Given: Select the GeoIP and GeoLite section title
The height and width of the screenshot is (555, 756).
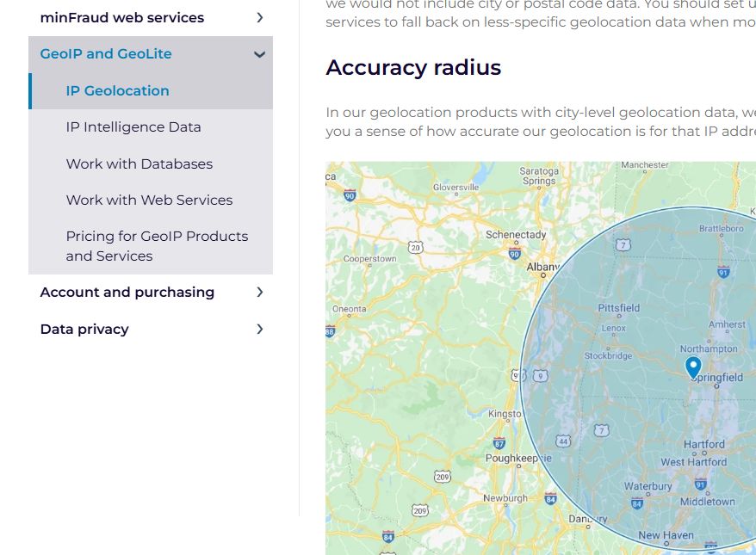Looking at the screenshot, I should (106, 53).
